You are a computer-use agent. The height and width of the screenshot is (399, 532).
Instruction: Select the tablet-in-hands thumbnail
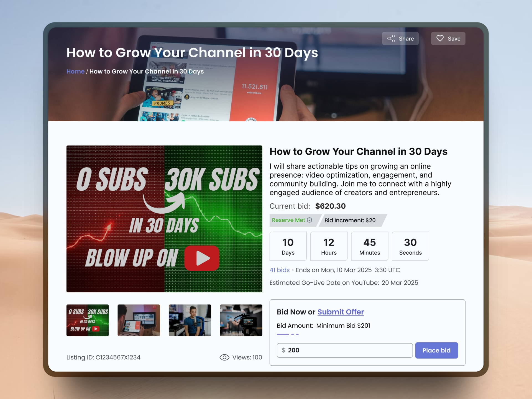(139, 320)
